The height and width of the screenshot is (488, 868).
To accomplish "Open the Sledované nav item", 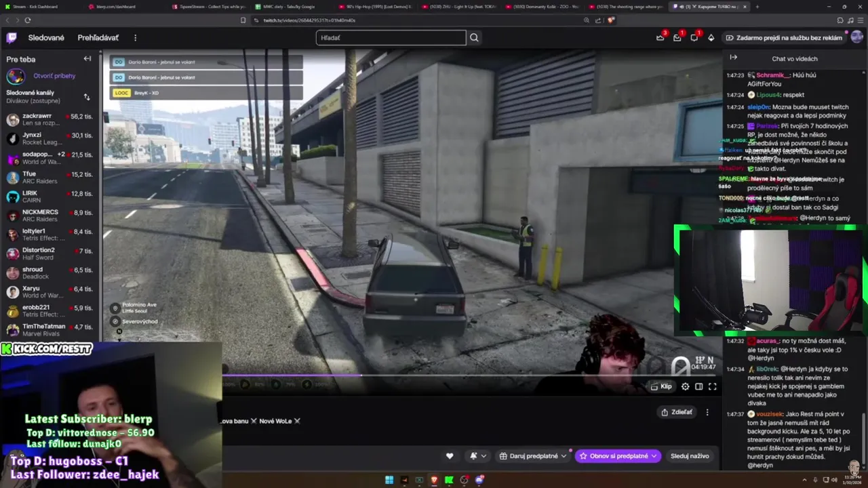I will click(46, 38).
